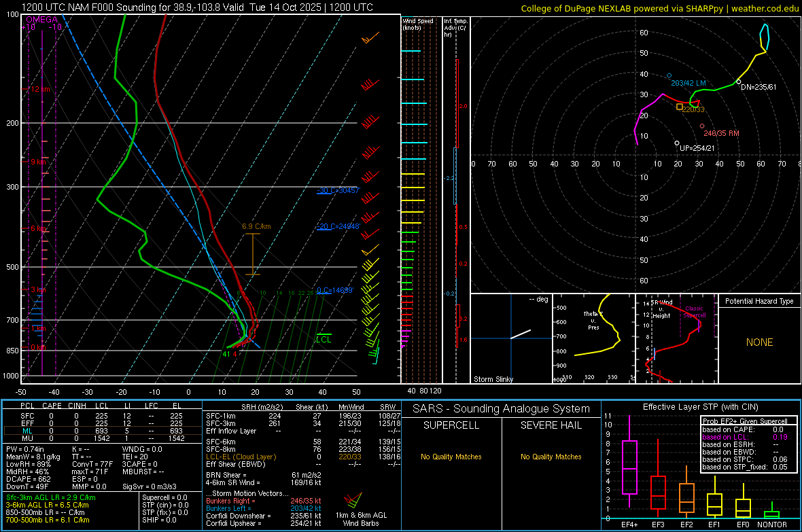This screenshot has width=802, height=532.
Task: Click the -30 C=30457' level label
Action: tap(338, 190)
